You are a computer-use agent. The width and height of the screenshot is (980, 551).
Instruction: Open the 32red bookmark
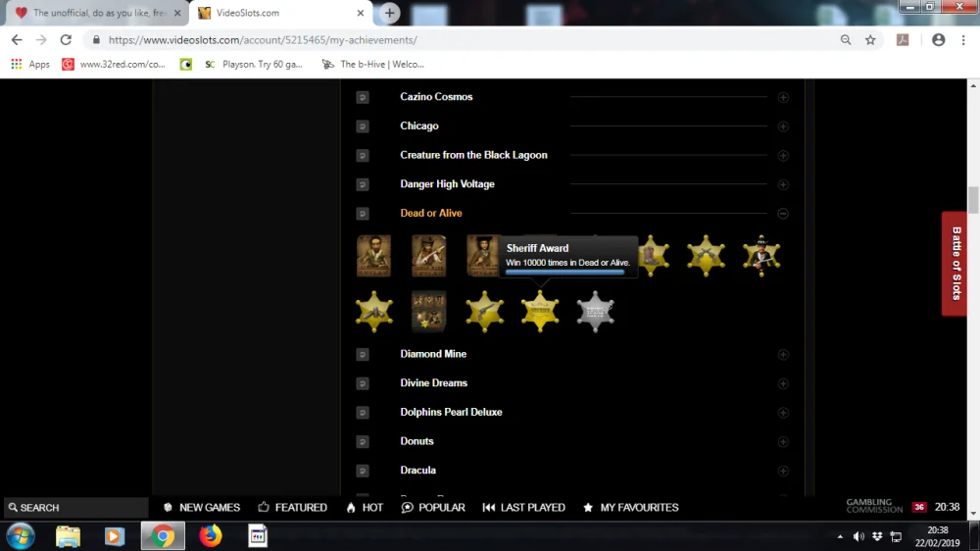(113, 65)
